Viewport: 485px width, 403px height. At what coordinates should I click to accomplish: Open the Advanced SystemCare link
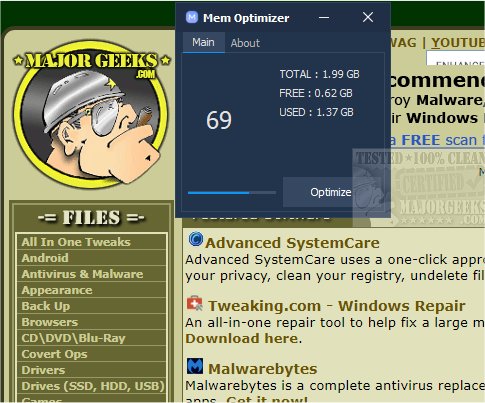point(292,243)
